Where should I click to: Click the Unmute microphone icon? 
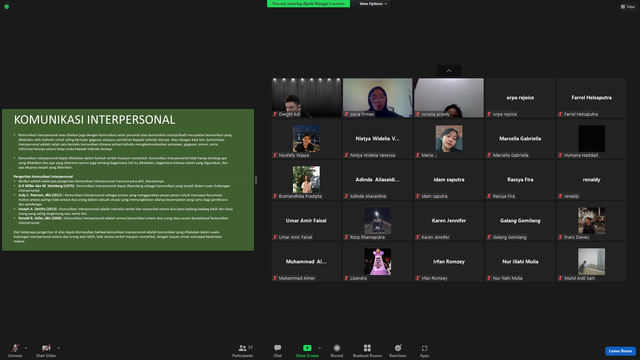pyautogui.click(x=15, y=348)
